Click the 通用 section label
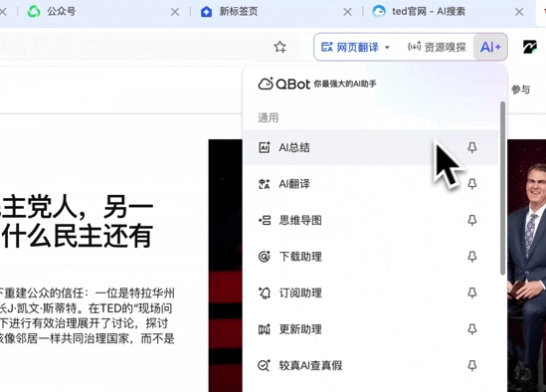Screen dimensions: 546x392 268,117
